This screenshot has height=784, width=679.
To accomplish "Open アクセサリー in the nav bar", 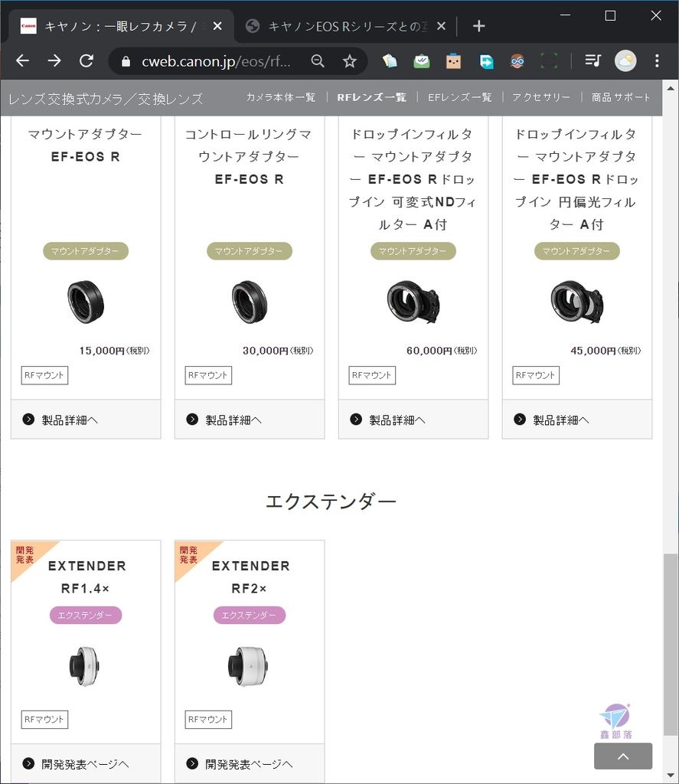I will [x=541, y=97].
